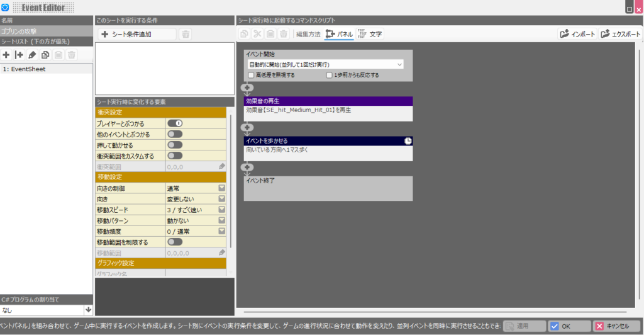The image size is (644, 335).
Task: Enable the 高低差を無視する checkbox
Action: [252, 75]
